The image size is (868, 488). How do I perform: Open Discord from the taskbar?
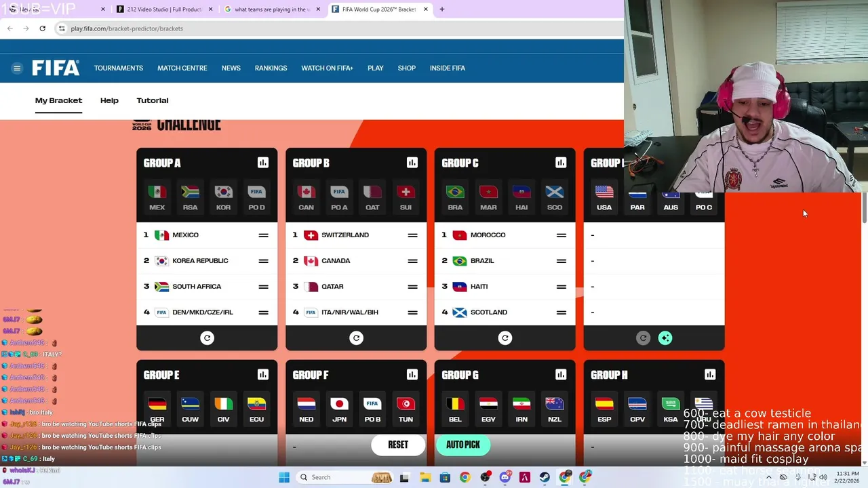tap(505, 477)
